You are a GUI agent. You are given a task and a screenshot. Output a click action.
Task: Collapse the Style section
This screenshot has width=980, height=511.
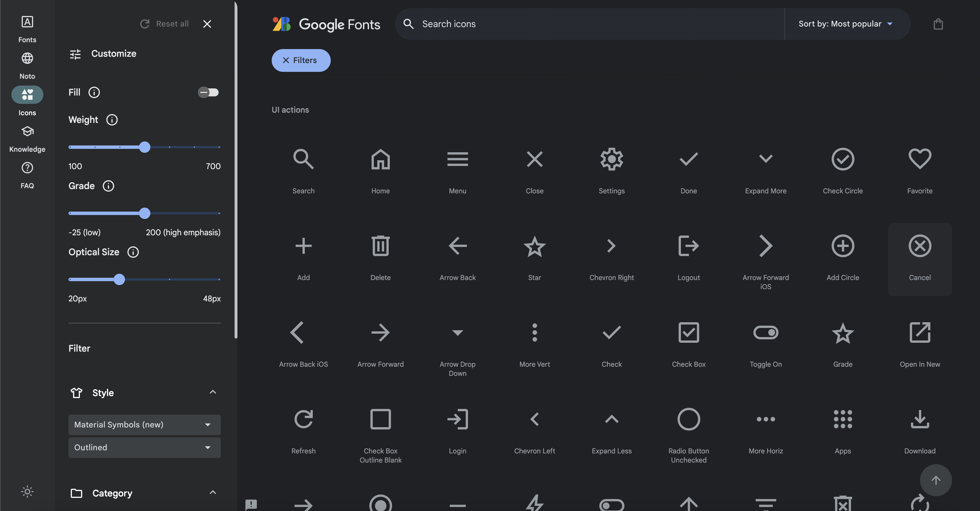[x=213, y=392]
